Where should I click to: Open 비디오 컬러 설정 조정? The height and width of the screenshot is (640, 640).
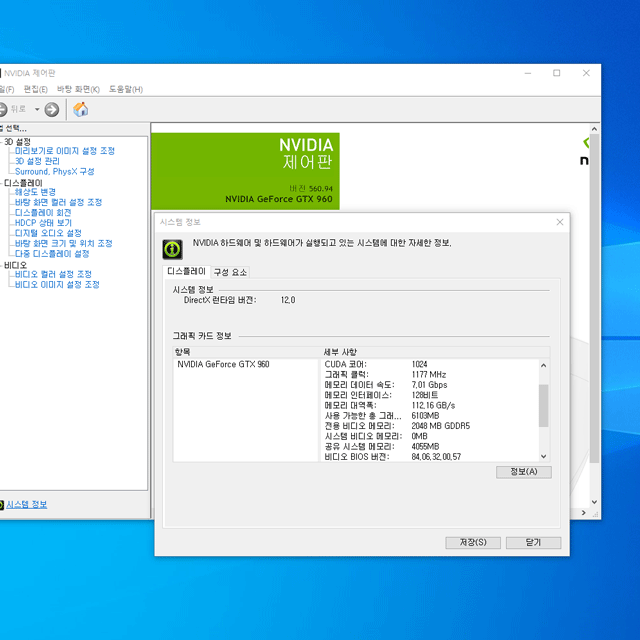pos(53,274)
